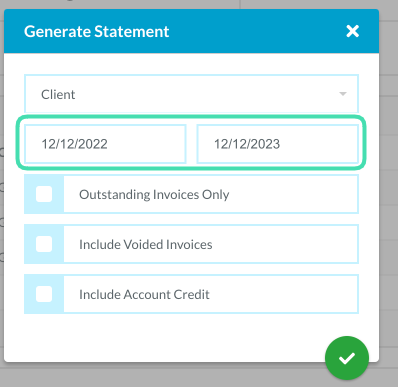Image resolution: width=398 pixels, height=387 pixels.
Task: Open the Client selection field
Action: (191, 94)
